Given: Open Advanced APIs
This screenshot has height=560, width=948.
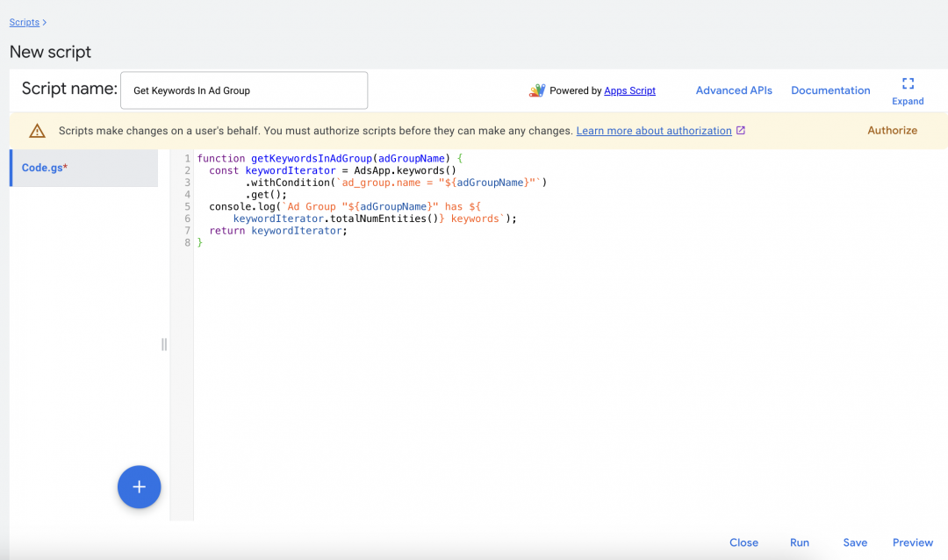Looking at the screenshot, I should pyautogui.click(x=733, y=90).
